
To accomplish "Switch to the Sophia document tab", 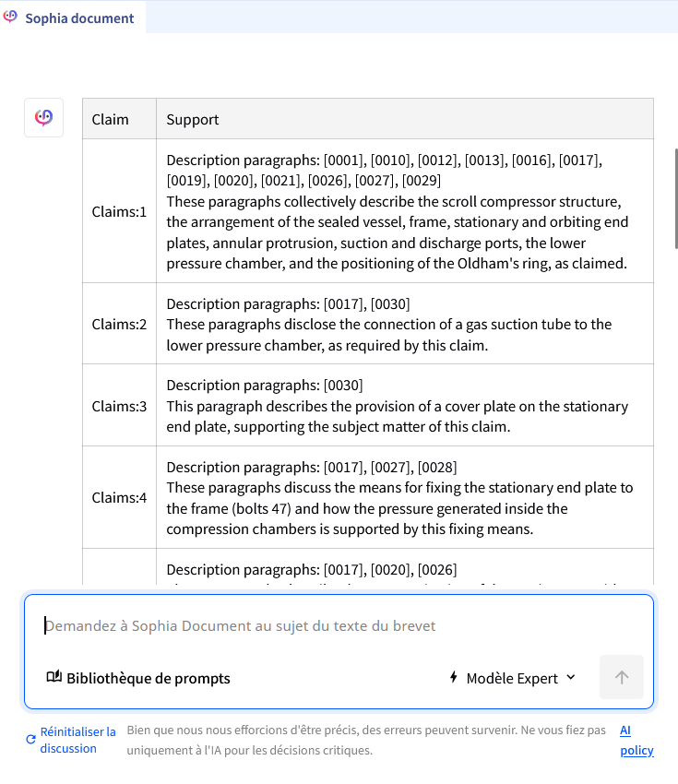I will (78, 18).
